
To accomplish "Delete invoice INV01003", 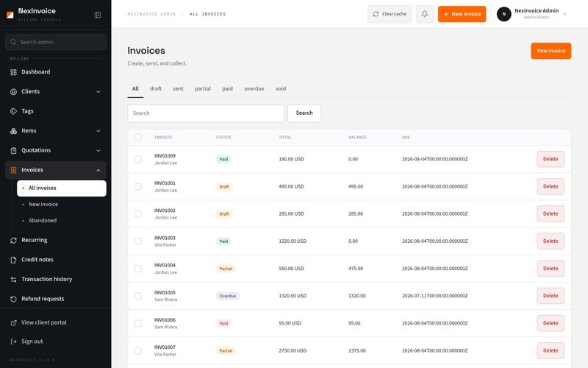I will (551, 241).
